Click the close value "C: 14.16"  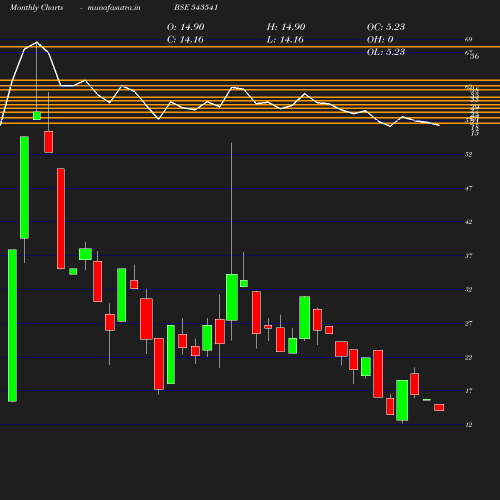pos(185,39)
